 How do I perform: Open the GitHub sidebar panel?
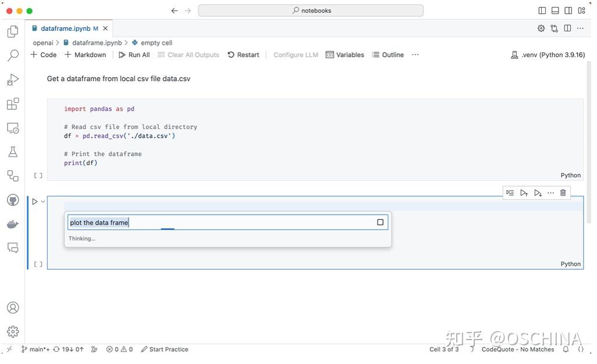13,200
